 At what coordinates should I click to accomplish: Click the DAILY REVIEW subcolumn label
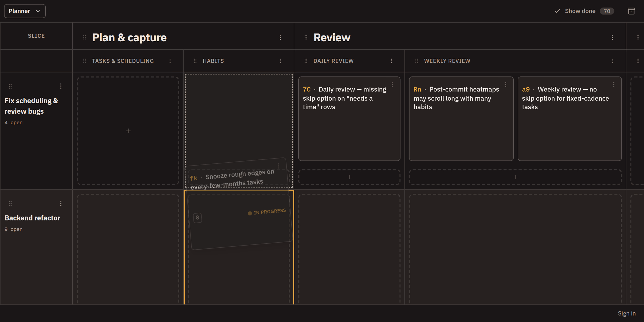pos(334,61)
